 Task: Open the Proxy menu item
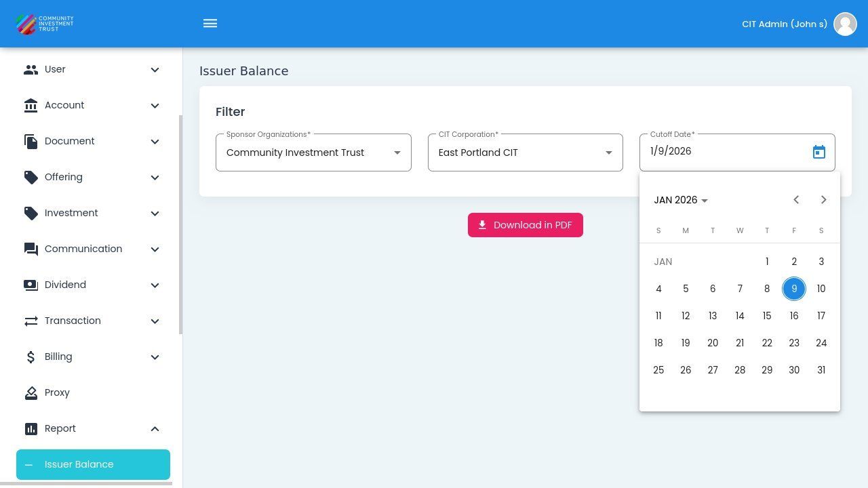tap(57, 392)
